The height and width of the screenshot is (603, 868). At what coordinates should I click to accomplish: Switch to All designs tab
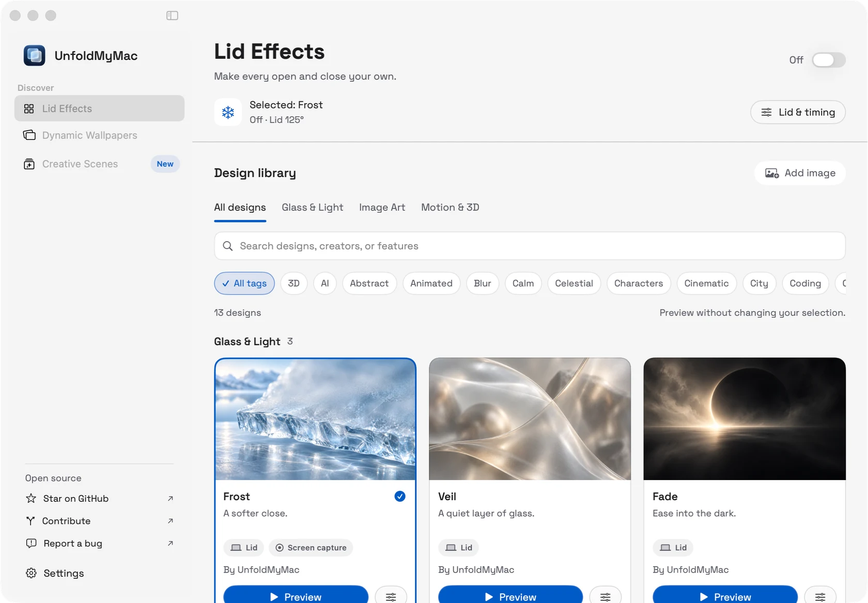pos(240,208)
